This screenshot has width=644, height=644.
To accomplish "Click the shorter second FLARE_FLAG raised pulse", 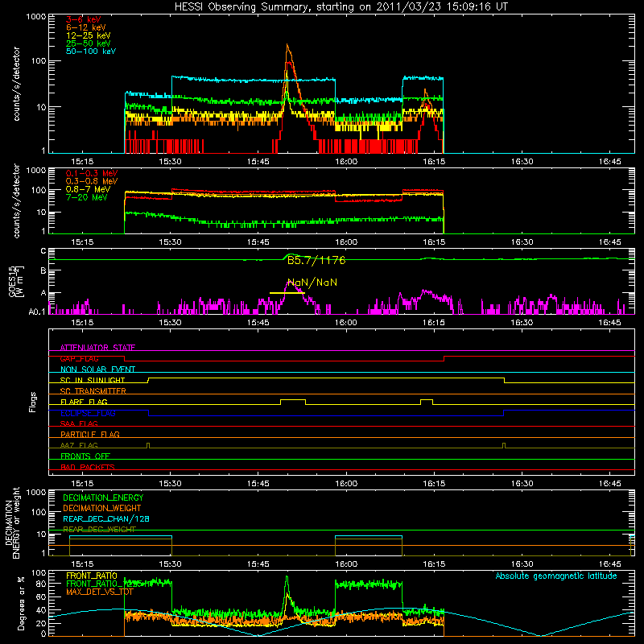I will 427,400.
